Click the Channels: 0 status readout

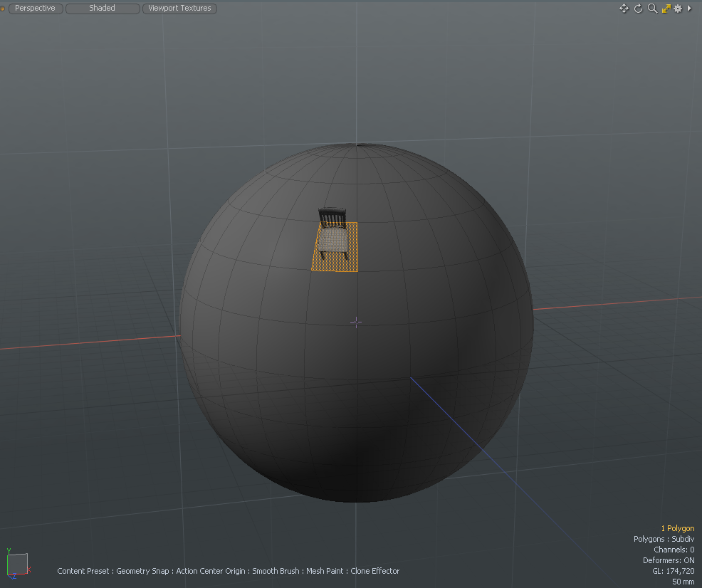[x=674, y=550]
